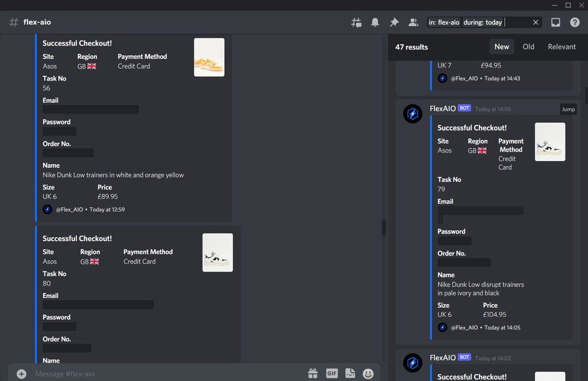Maximize the Discord window

pos(568,5)
